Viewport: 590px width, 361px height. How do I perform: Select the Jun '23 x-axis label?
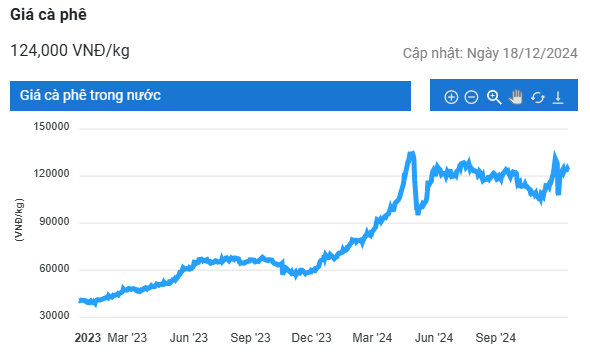[189, 338]
